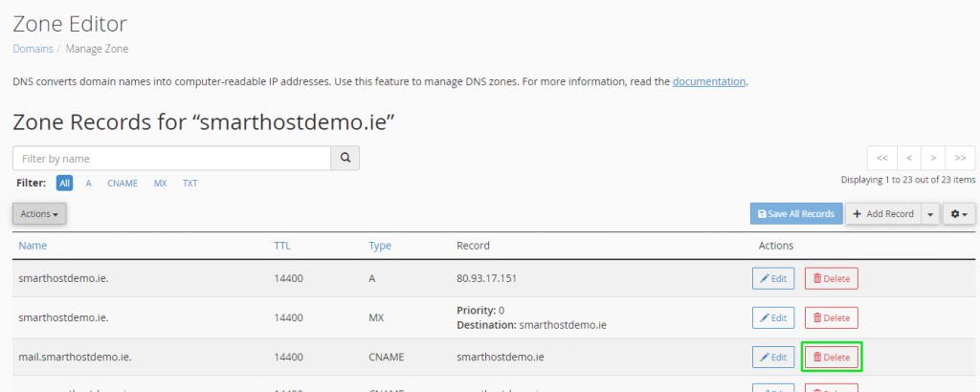This screenshot has height=392, width=980.
Task: Click the Manage Zone breadcrumb text
Action: pyautogui.click(x=97, y=49)
